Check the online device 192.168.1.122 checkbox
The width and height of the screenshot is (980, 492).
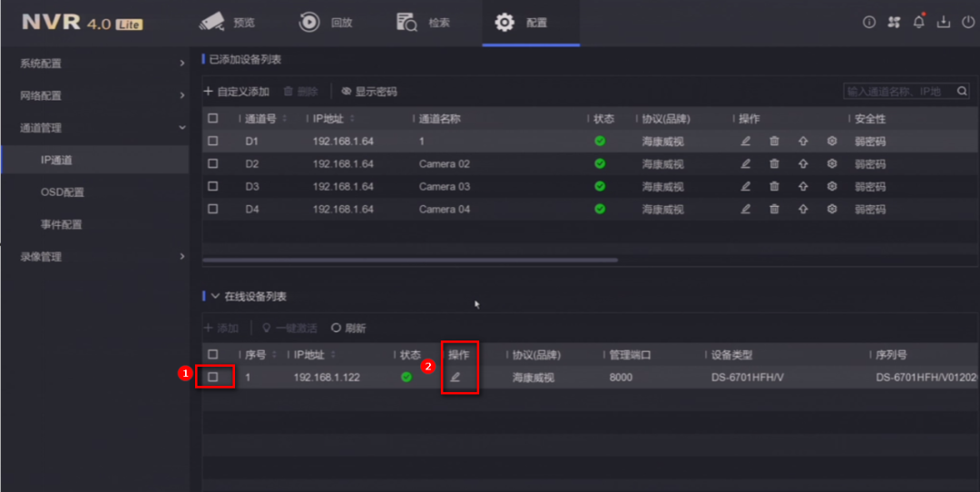(x=213, y=377)
